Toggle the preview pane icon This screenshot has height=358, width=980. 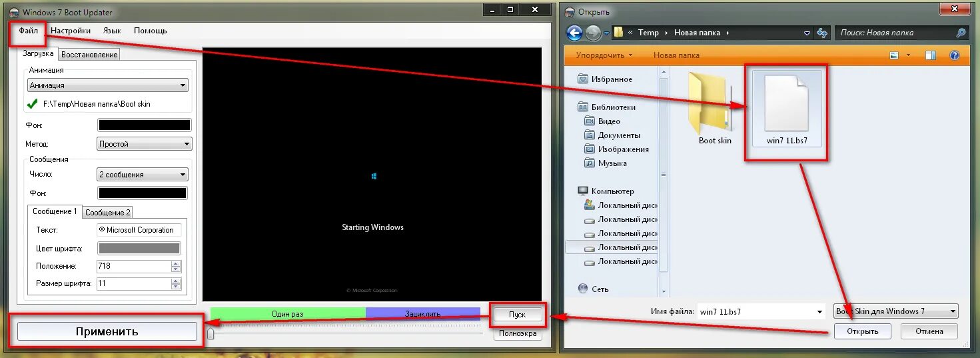[x=931, y=56]
